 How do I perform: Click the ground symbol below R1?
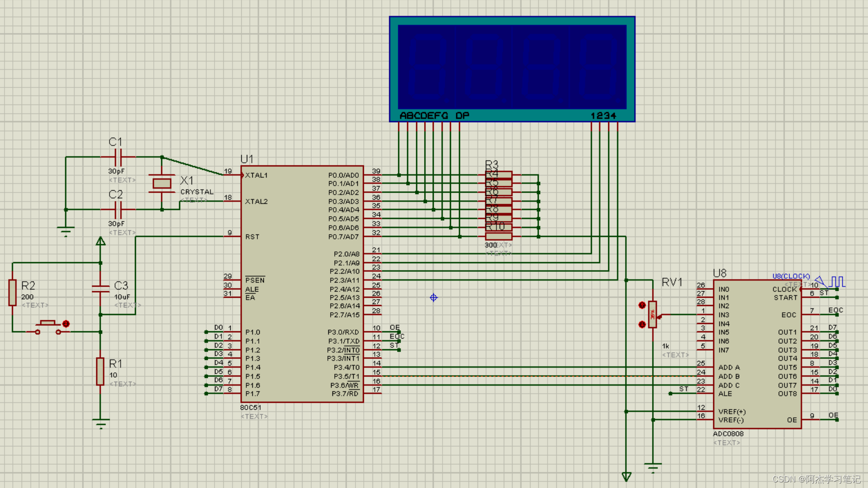pos(100,423)
